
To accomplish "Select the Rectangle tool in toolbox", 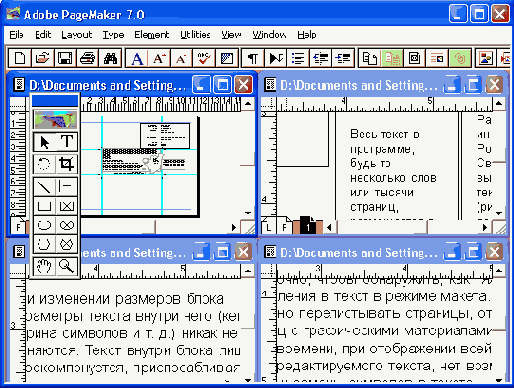I will click(x=44, y=206).
